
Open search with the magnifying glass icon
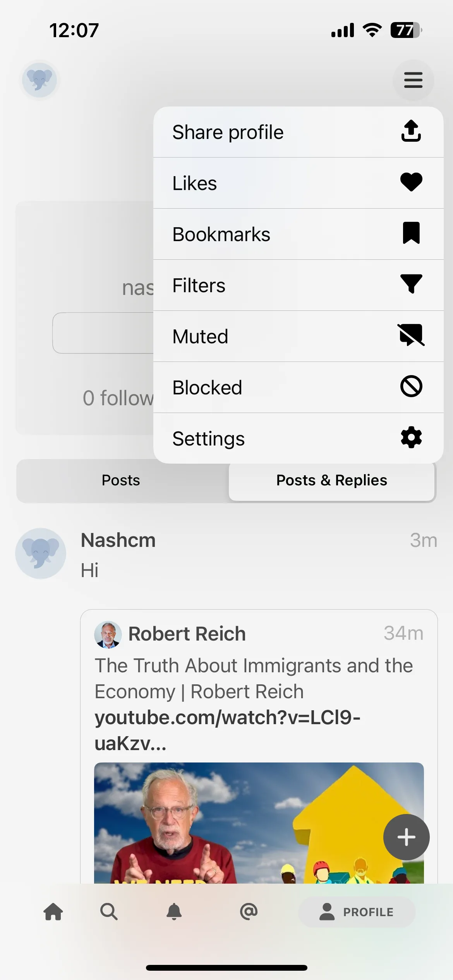pyautogui.click(x=109, y=911)
